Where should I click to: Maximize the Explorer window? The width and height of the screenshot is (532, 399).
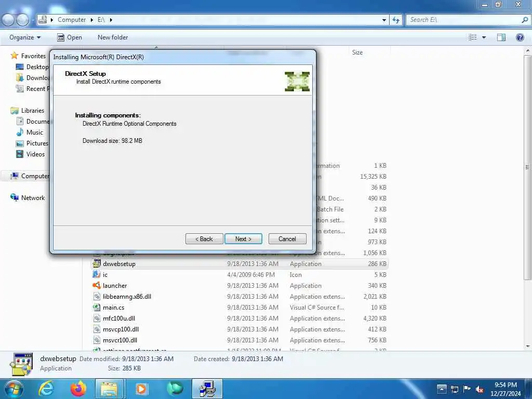(x=498, y=4)
